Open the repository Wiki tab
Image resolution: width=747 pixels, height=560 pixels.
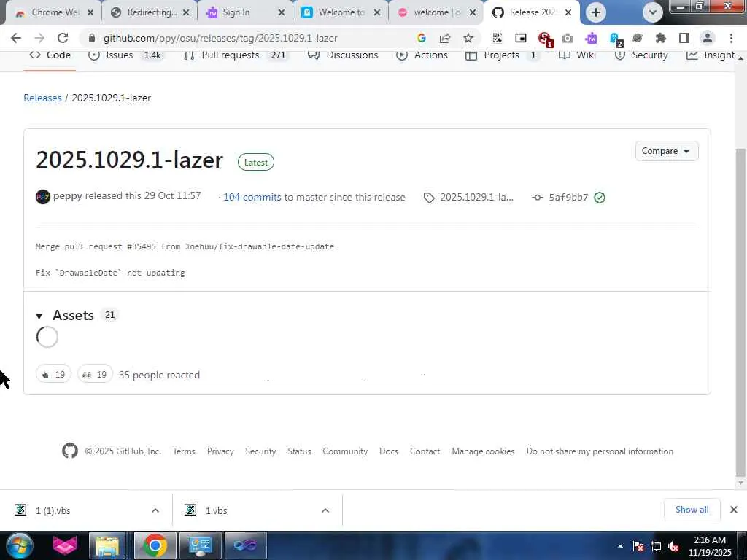tap(577, 55)
